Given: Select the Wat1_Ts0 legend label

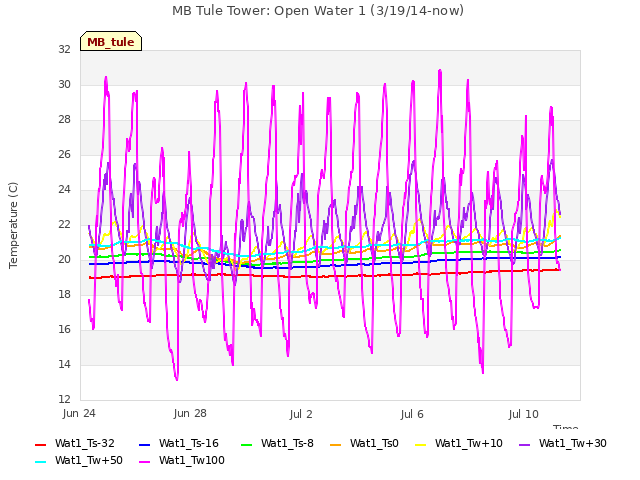Looking at the screenshot, I should 374,444.
